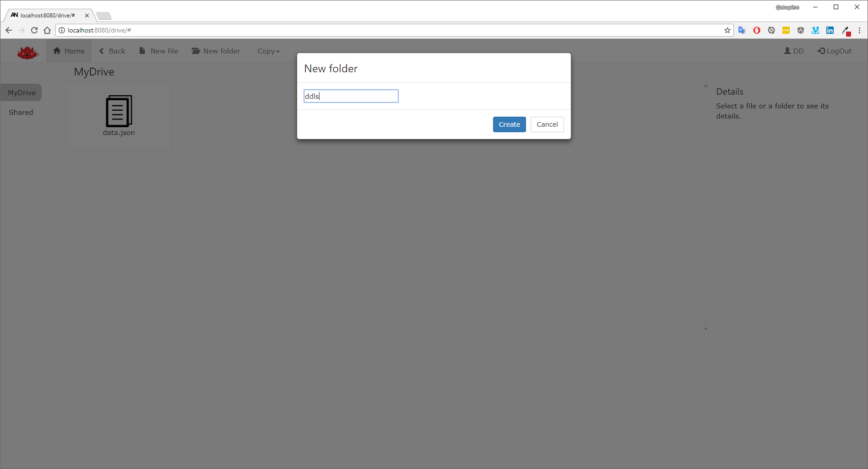The width and height of the screenshot is (868, 469).
Task: Click the browser forward arrow
Action: click(x=22, y=30)
